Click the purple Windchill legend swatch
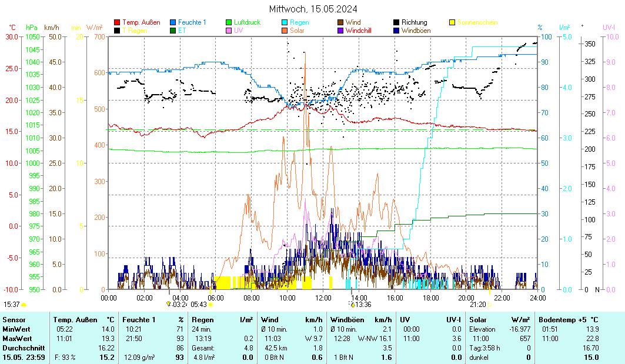625x364 pixels. (x=340, y=31)
